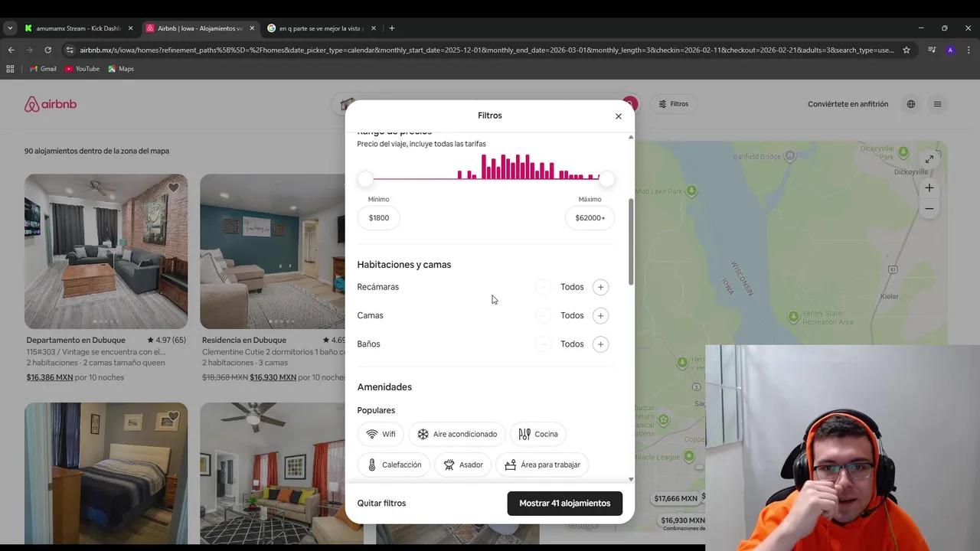
Task: Open a new browser tab
Action: pos(392,28)
